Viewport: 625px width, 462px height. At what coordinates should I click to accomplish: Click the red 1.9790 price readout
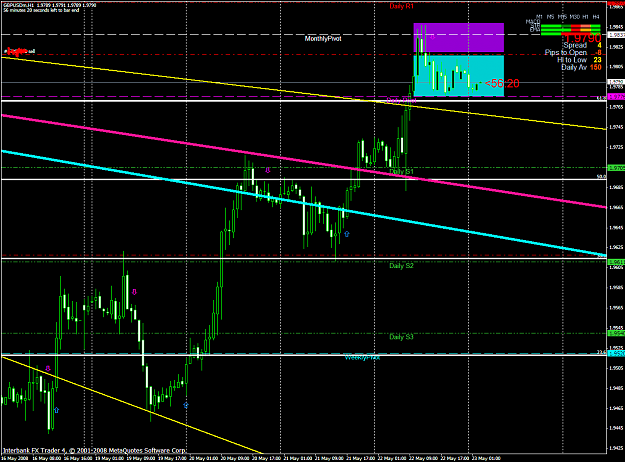(x=583, y=38)
